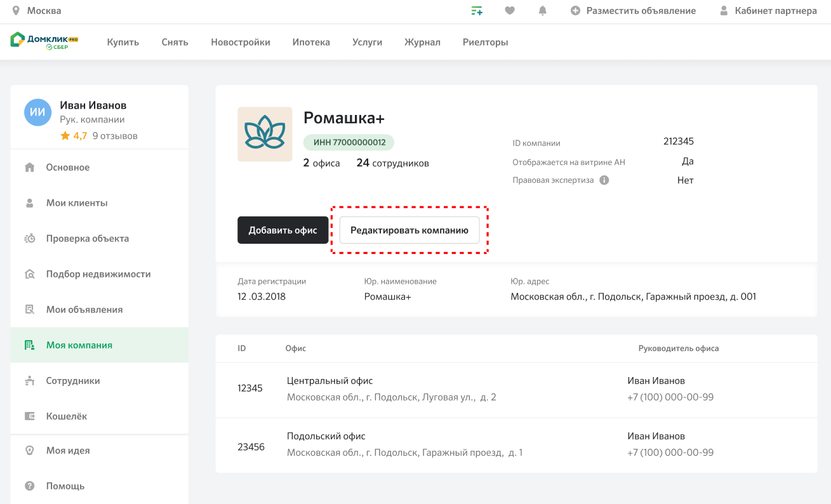831x504 pixels.
Task: Click the 2 офиса count
Action: coord(322,163)
